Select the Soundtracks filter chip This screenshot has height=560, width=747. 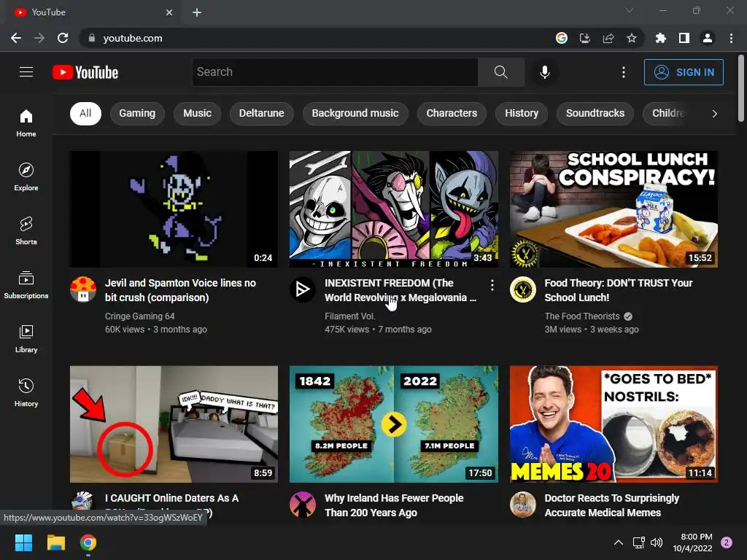pyautogui.click(x=595, y=113)
